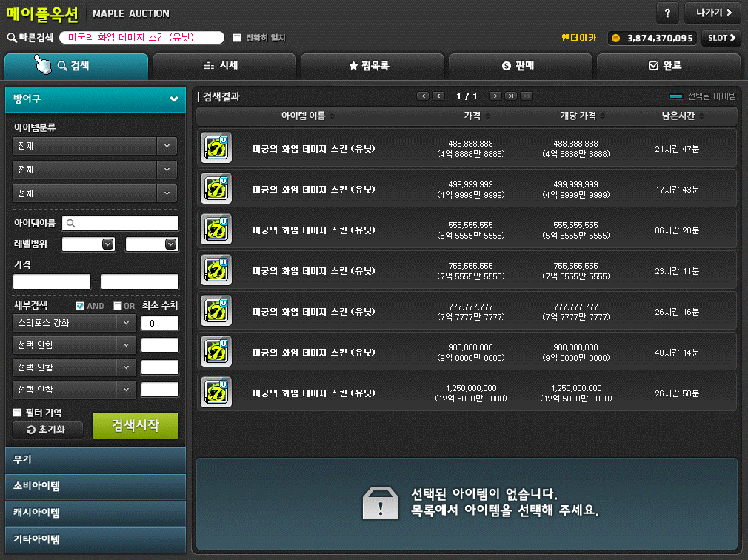The width and height of the screenshot is (748, 560).
Task: Click the green 검색시작 button
Action: 136,425
